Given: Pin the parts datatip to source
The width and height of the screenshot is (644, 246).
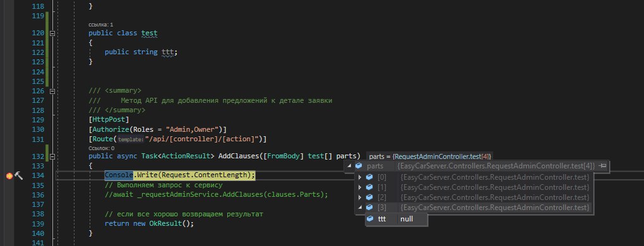Looking at the screenshot, I should 602,166.
